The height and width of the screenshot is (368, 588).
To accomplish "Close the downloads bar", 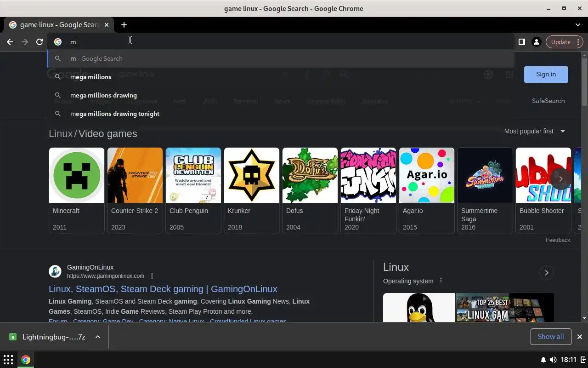I will coord(579,337).
